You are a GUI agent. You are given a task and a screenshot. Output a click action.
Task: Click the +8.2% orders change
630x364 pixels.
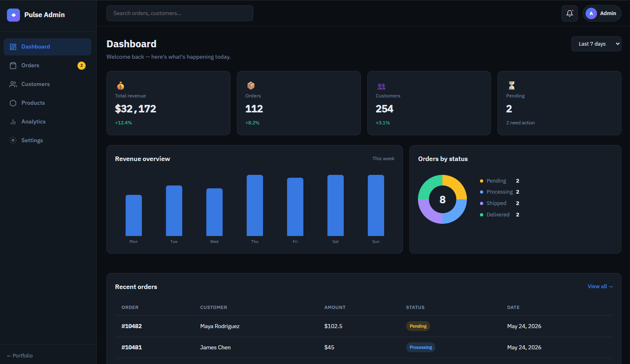click(x=252, y=123)
